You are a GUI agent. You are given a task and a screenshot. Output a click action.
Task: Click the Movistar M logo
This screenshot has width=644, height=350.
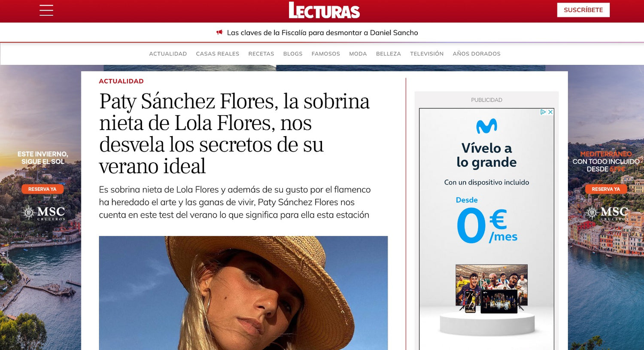coord(486,126)
